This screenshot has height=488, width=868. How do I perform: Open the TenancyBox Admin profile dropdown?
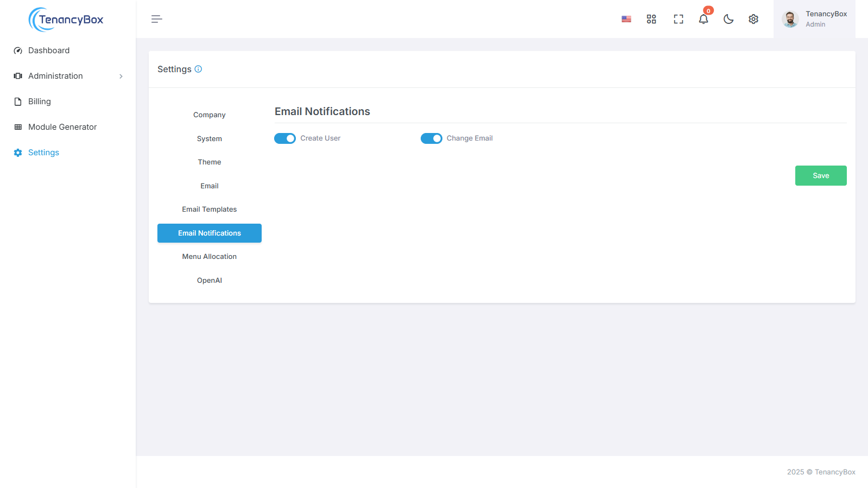tap(814, 19)
